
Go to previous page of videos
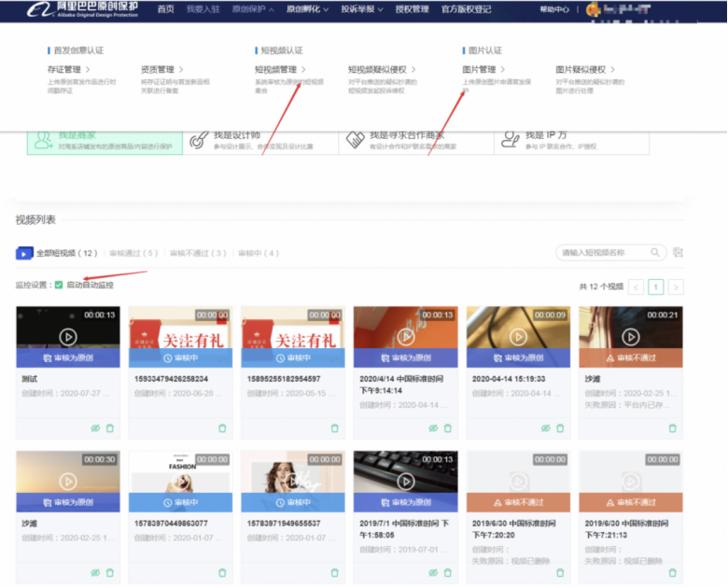pos(637,287)
